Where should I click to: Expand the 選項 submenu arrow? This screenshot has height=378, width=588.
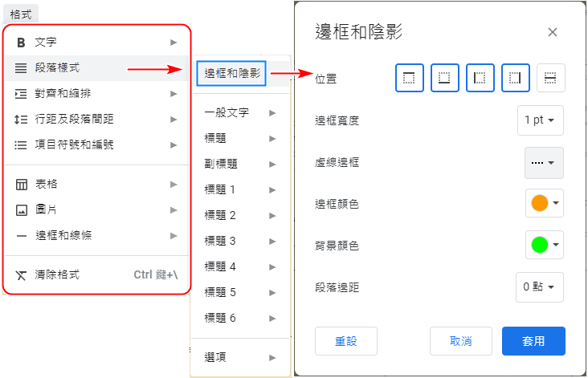pyautogui.click(x=272, y=358)
